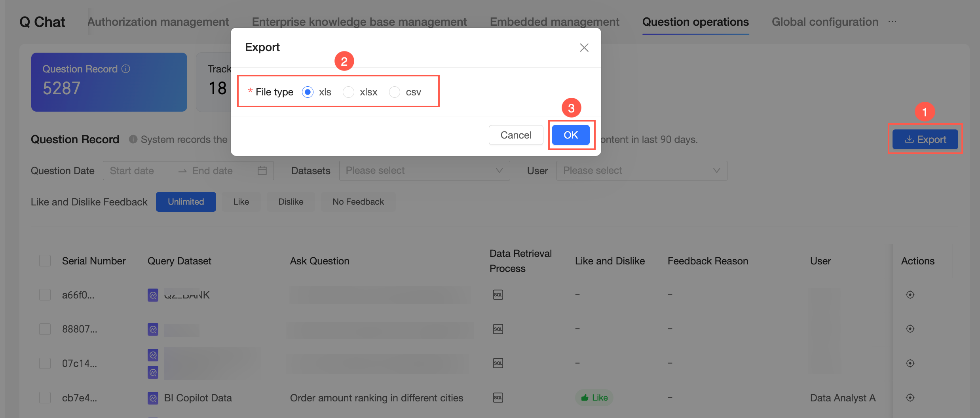Viewport: 980px width, 418px height.
Task: Open SQL icon in 07c14... row
Action: [x=498, y=363]
